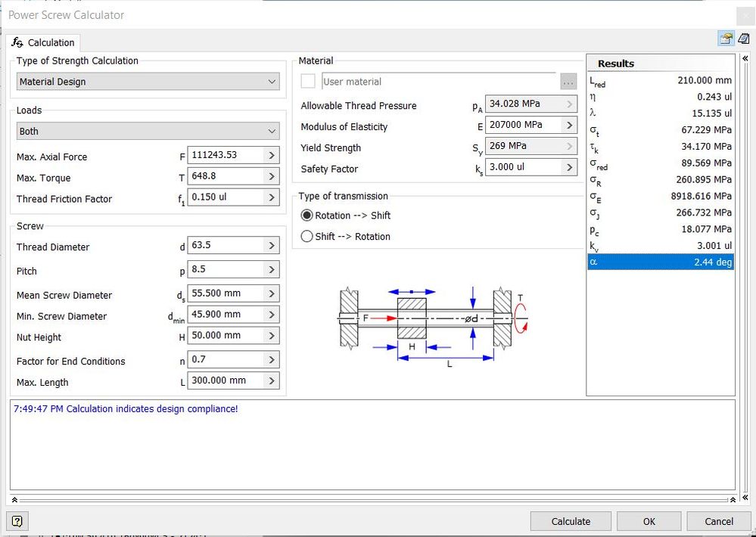
Task: Click the design compliance message text
Action: (x=126, y=408)
